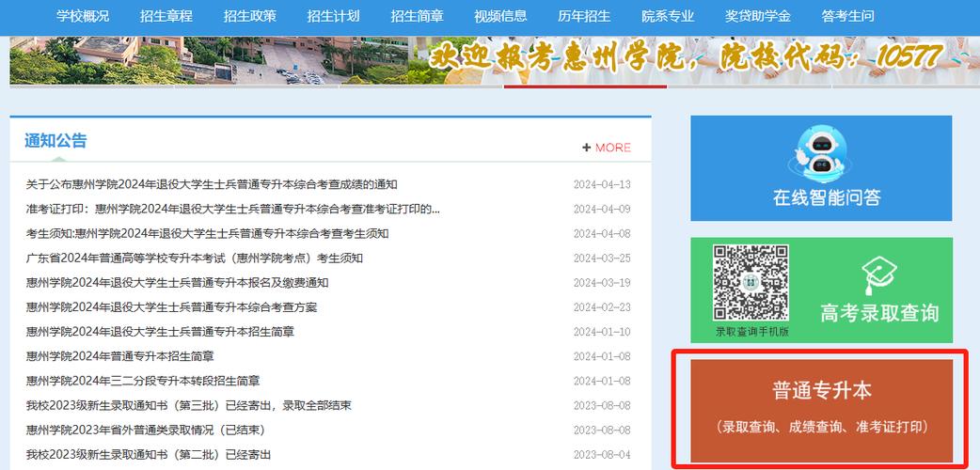This screenshot has height=470, width=980.
Task: Click the date 2024-04-09
Action: click(602, 209)
